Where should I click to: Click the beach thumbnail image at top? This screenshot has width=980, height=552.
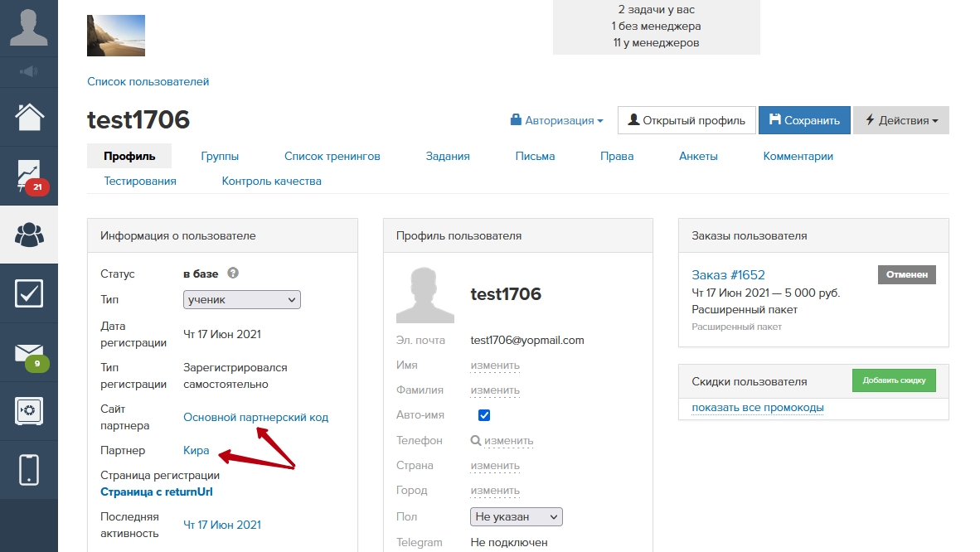click(x=116, y=36)
